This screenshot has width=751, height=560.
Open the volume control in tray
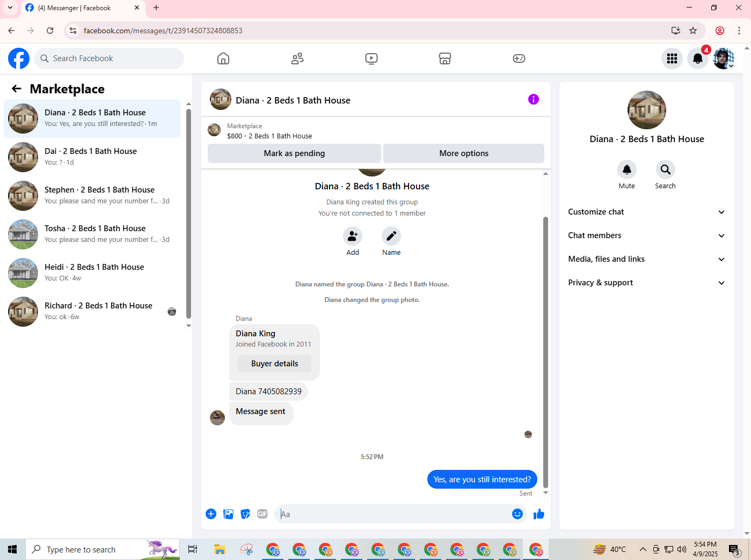point(682,549)
